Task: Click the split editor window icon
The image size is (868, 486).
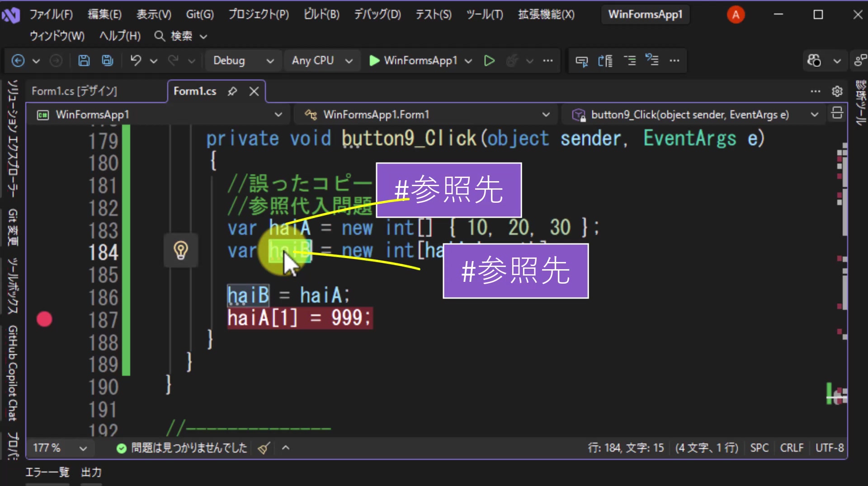Action: [x=837, y=113]
